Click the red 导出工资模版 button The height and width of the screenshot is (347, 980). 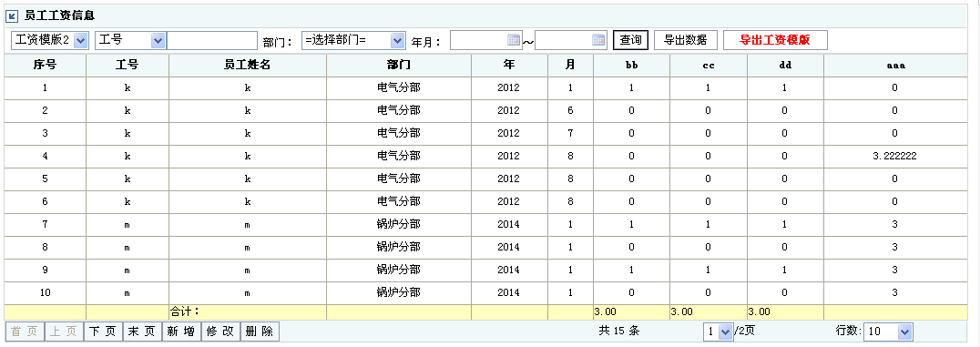775,40
